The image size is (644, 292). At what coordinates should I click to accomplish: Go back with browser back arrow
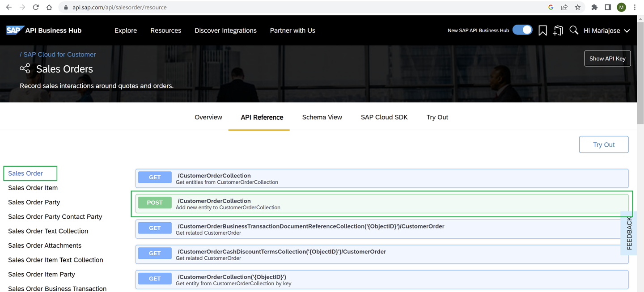click(x=8, y=7)
